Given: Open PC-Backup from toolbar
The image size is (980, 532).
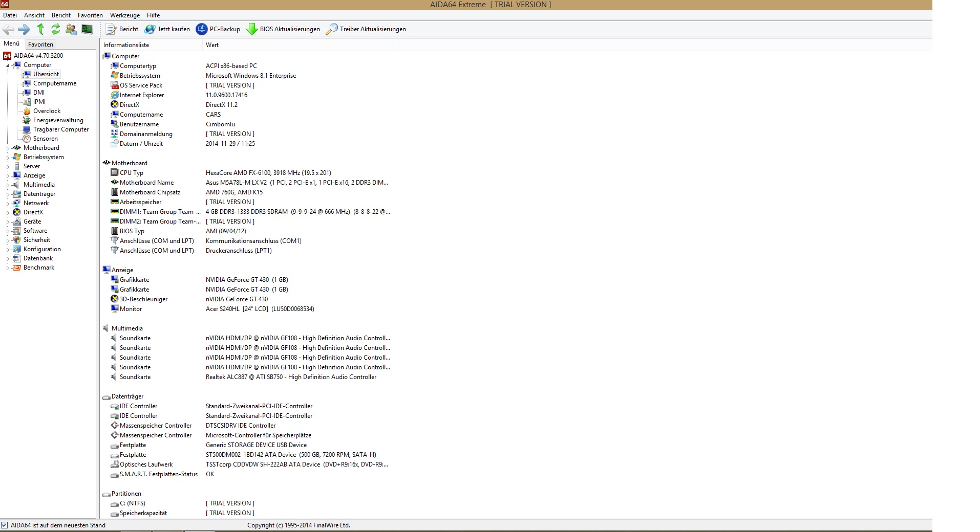Looking at the screenshot, I should [218, 29].
